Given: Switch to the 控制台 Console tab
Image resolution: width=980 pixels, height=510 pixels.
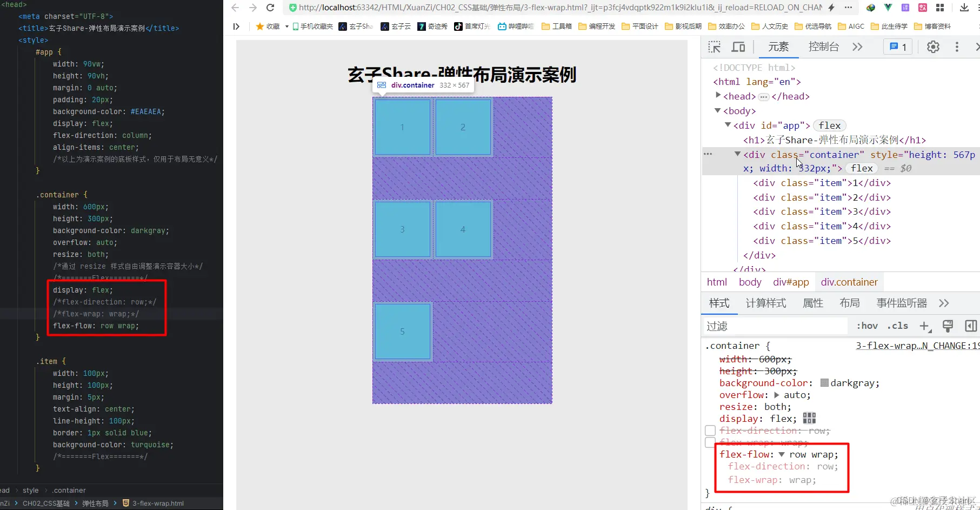Looking at the screenshot, I should pos(824,47).
